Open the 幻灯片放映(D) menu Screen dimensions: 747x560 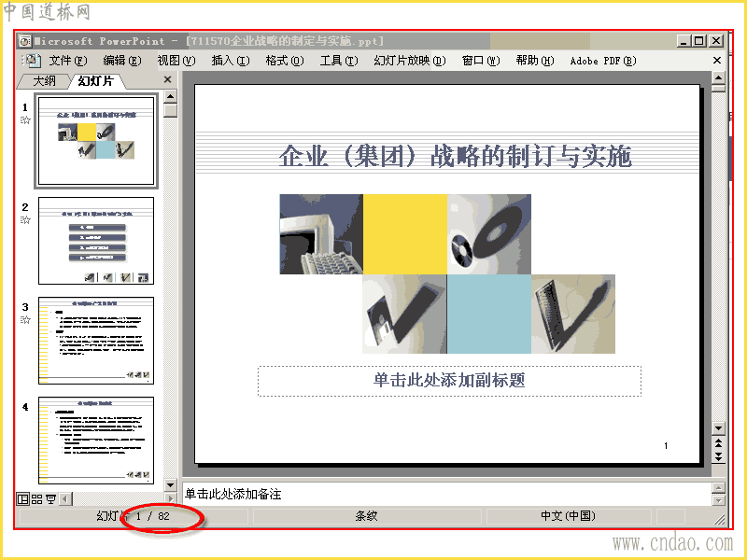(410, 61)
